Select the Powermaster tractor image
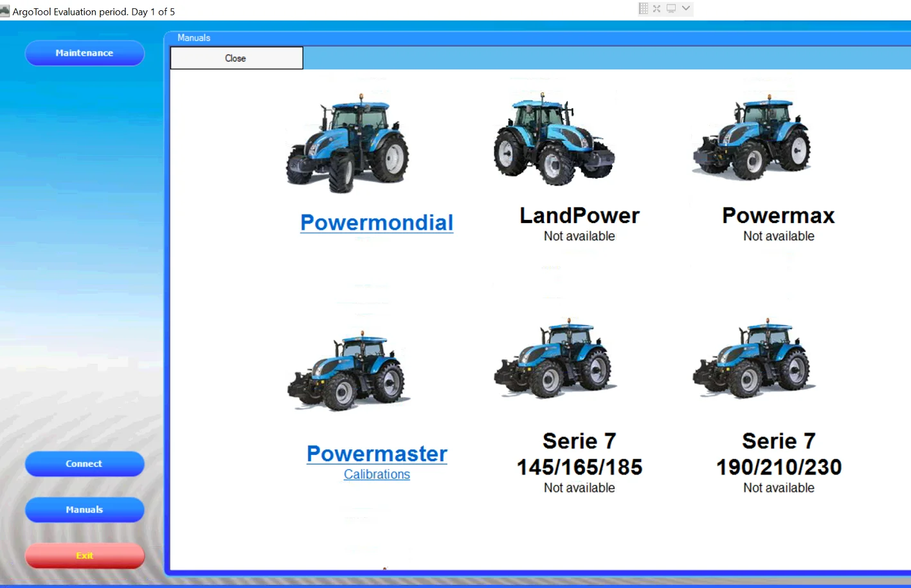 click(x=348, y=371)
